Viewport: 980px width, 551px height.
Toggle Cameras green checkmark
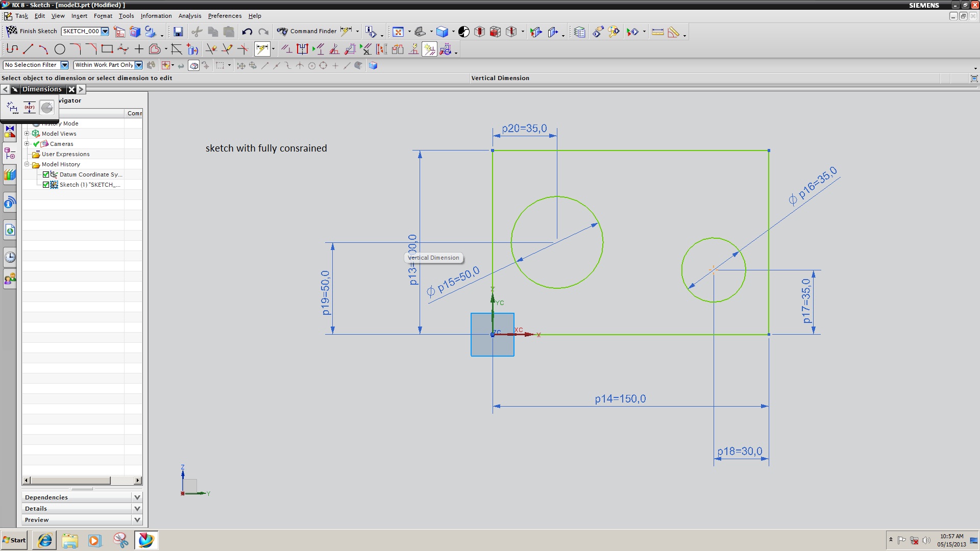click(36, 144)
